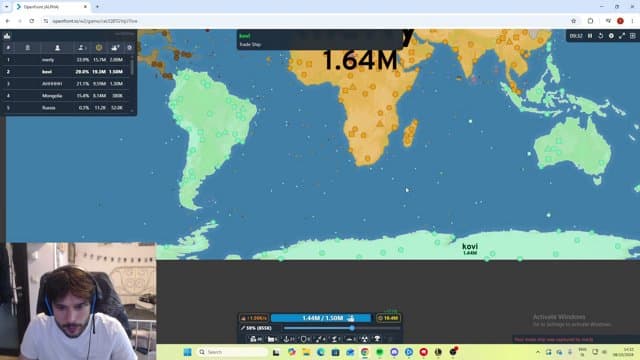Sort leaderboard by gold coin column
The width and height of the screenshot is (640, 360).
click(99, 48)
